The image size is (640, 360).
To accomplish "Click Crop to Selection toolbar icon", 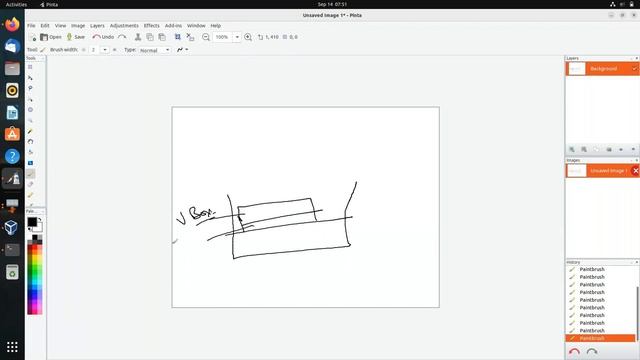I will [x=178, y=37].
